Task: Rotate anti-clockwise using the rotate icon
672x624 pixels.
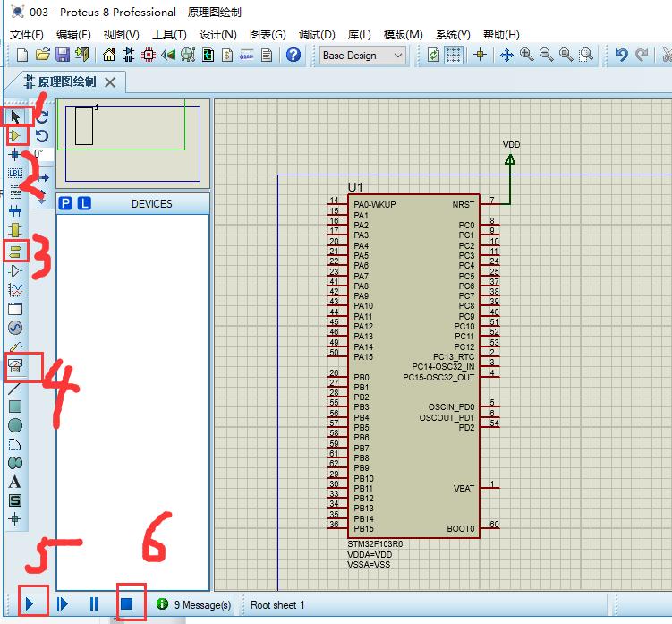Action: click(x=42, y=136)
